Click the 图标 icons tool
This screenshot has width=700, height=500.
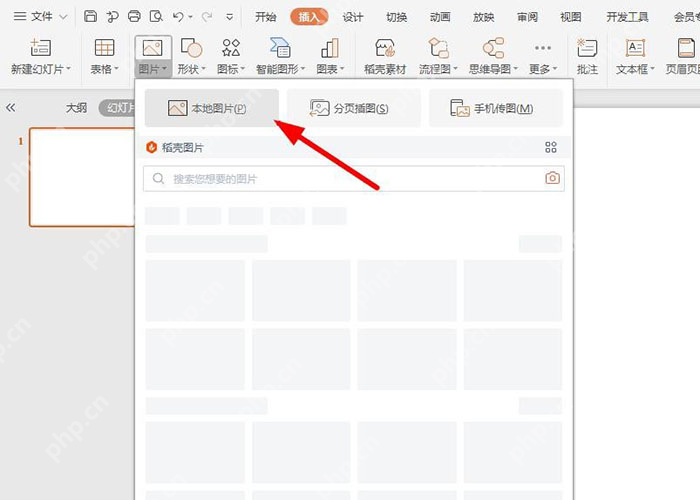(231, 47)
